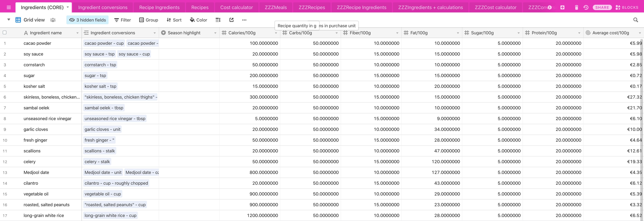Open the search magnifier icon
The height and width of the screenshot is (221, 644).
[636, 20]
